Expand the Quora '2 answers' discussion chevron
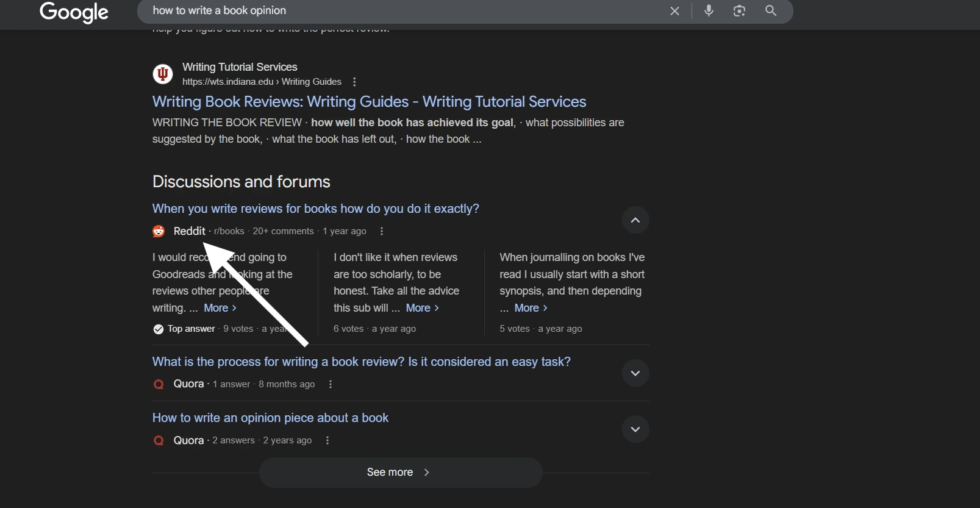The width and height of the screenshot is (980, 508). [x=635, y=429]
